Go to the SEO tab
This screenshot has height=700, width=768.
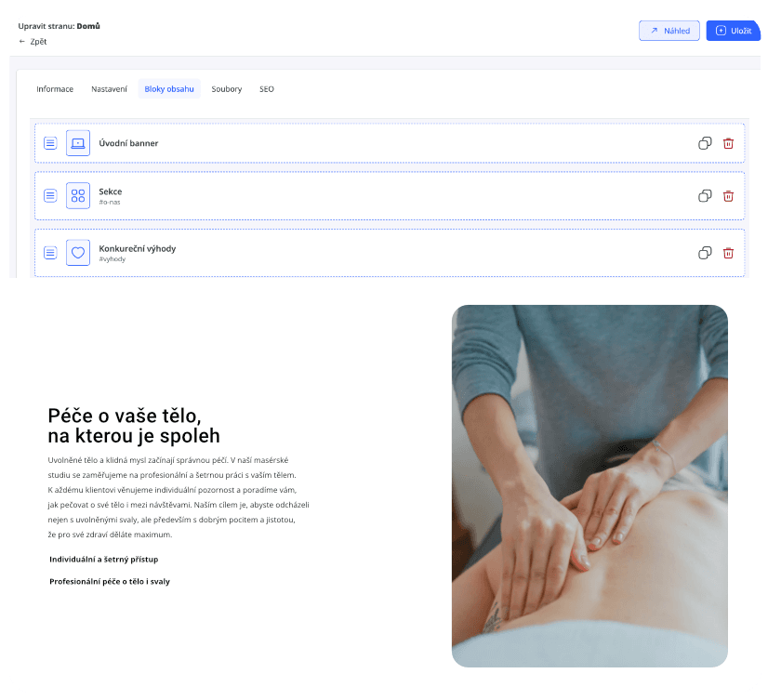click(267, 89)
